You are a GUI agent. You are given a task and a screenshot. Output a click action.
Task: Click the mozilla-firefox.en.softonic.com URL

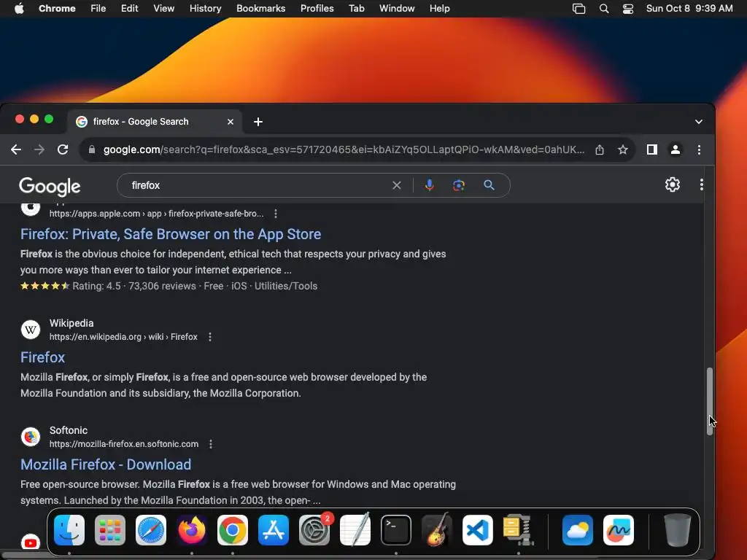pos(124,444)
